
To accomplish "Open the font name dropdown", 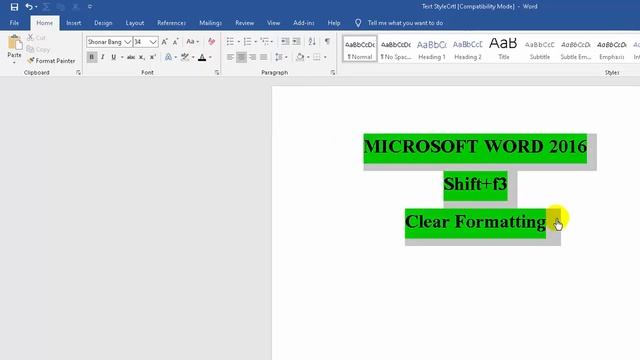I will [x=127, y=42].
